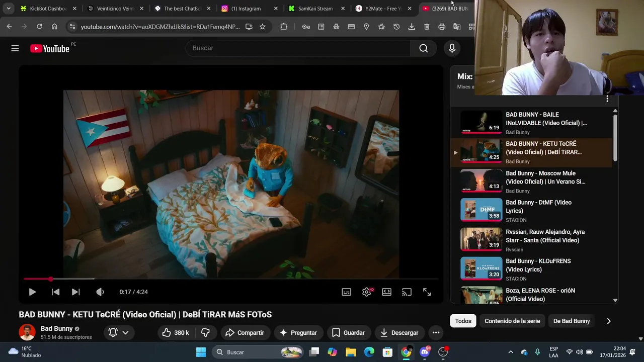The width and height of the screenshot is (644, 362).
Task: Open browser downloads icon
Action: (412, 27)
